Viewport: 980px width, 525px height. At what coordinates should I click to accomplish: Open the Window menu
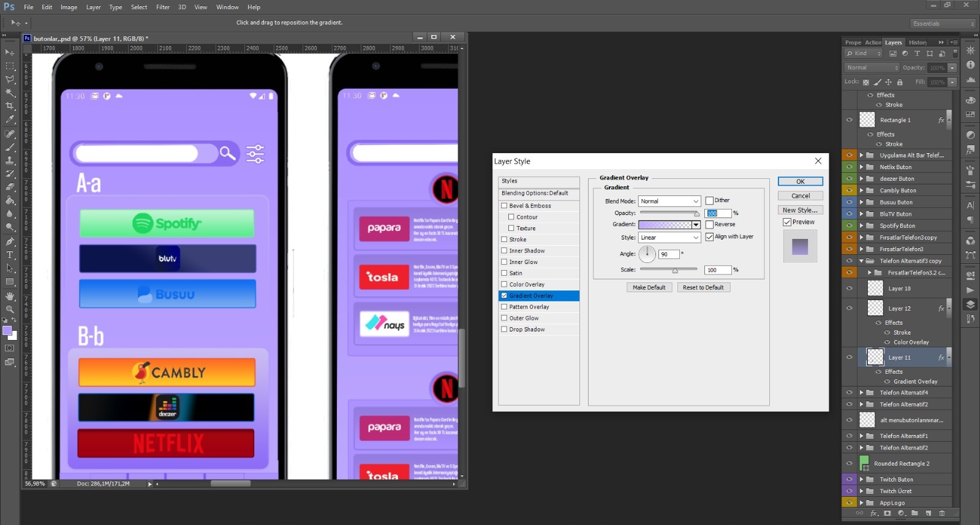click(227, 7)
